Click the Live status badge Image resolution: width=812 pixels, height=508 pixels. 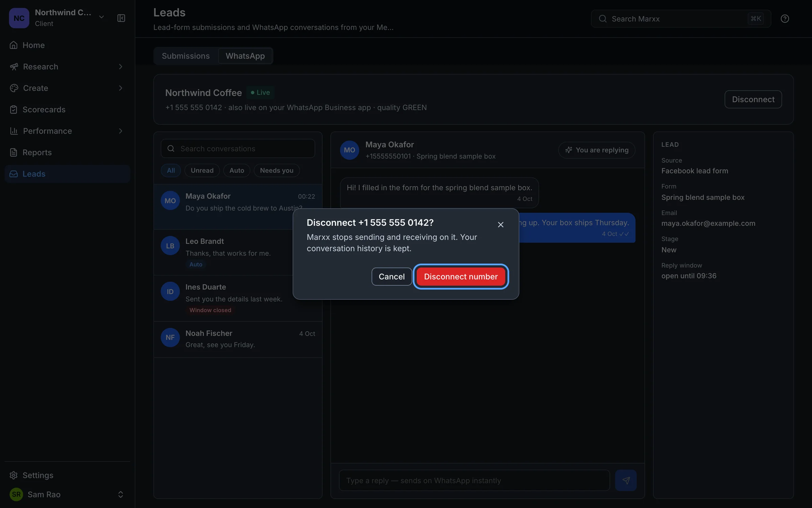(x=260, y=92)
